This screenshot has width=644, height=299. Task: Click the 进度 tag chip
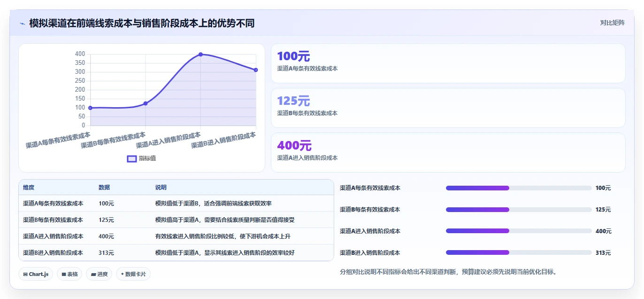pos(99,274)
